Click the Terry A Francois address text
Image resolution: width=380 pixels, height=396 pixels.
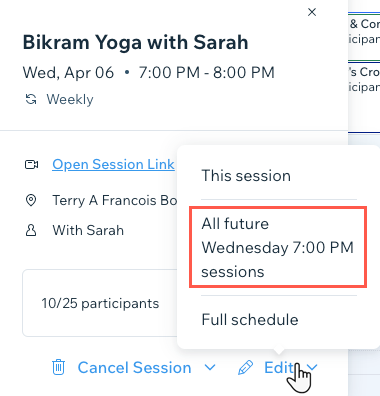coord(115,200)
